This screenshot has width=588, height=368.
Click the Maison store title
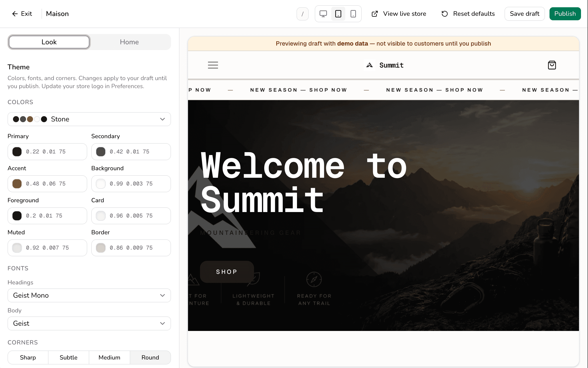point(57,14)
